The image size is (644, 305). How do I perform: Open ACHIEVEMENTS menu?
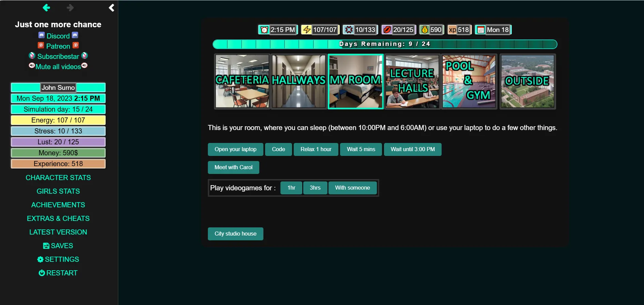58,205
